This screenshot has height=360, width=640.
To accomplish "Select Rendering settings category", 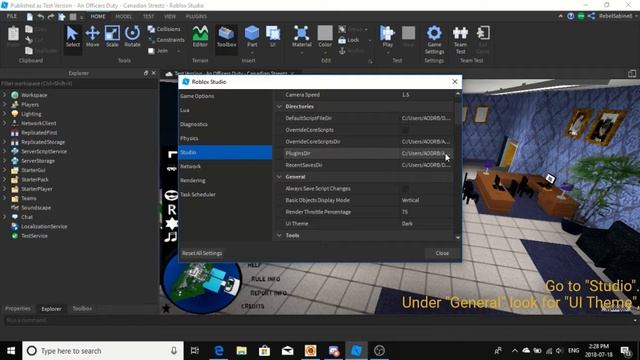I will [225, 180].
